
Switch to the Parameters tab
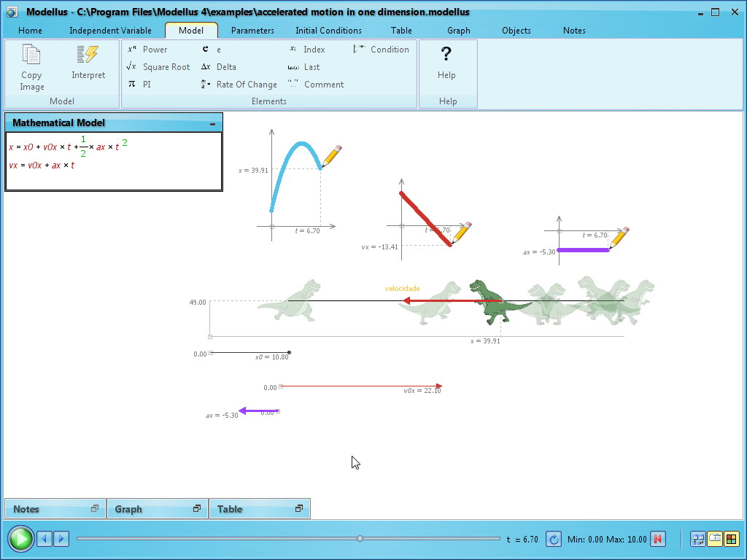tap(252, 31)
